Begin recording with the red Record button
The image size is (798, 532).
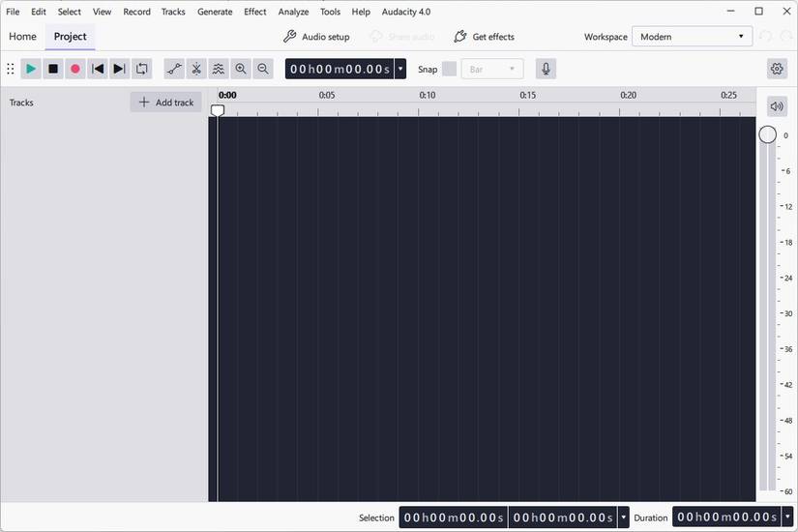point(75,69)
